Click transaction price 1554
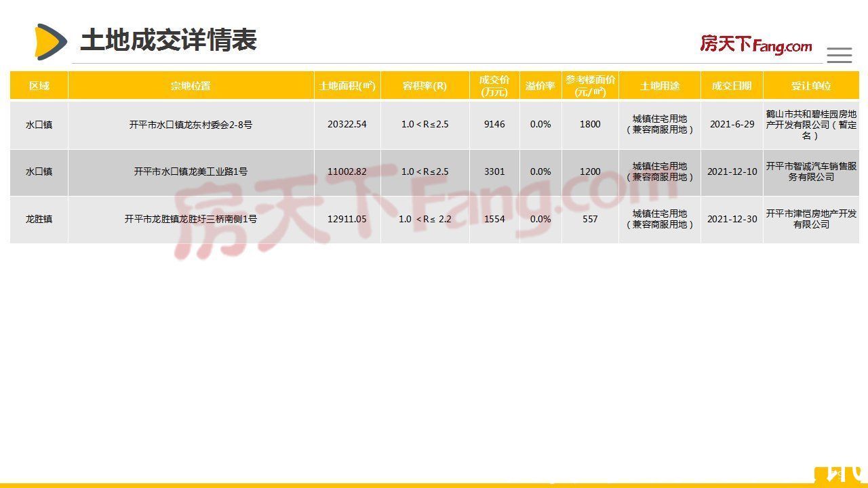This screenshot has width=868, height=488. (x=494, y=219)
